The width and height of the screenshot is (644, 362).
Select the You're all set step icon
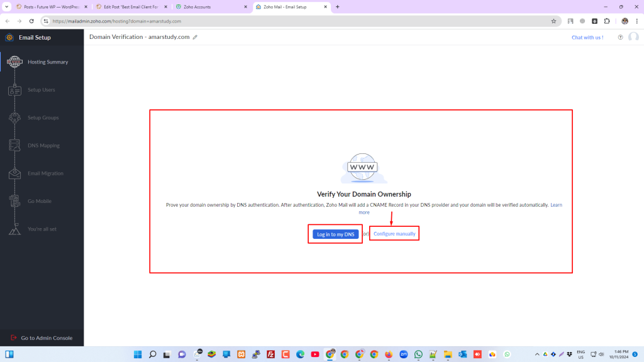[x=15, y=229]
